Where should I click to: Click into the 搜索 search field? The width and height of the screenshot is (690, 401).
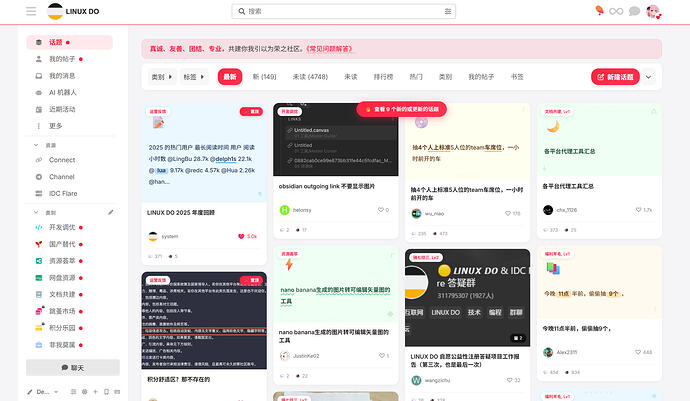point(344,11)
